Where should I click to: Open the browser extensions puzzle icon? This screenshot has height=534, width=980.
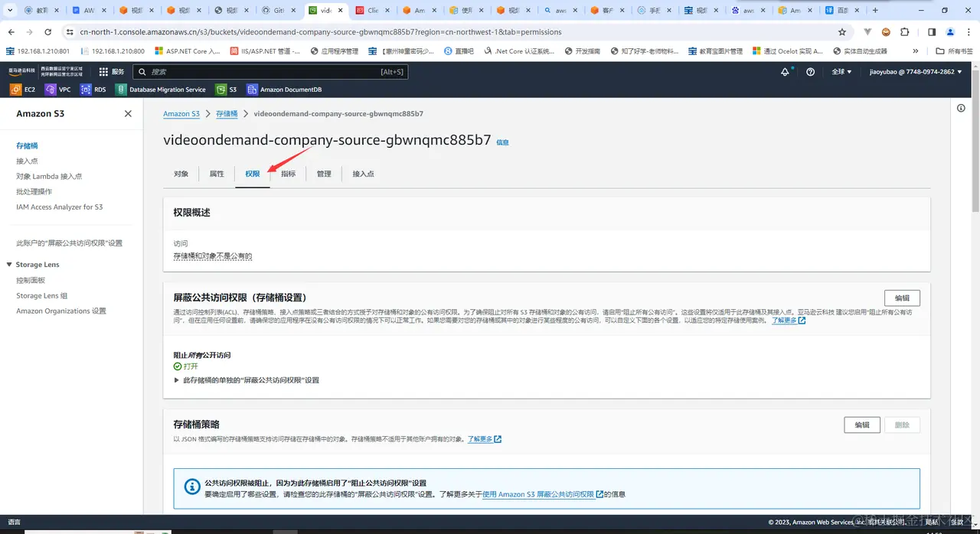point(904,32)
